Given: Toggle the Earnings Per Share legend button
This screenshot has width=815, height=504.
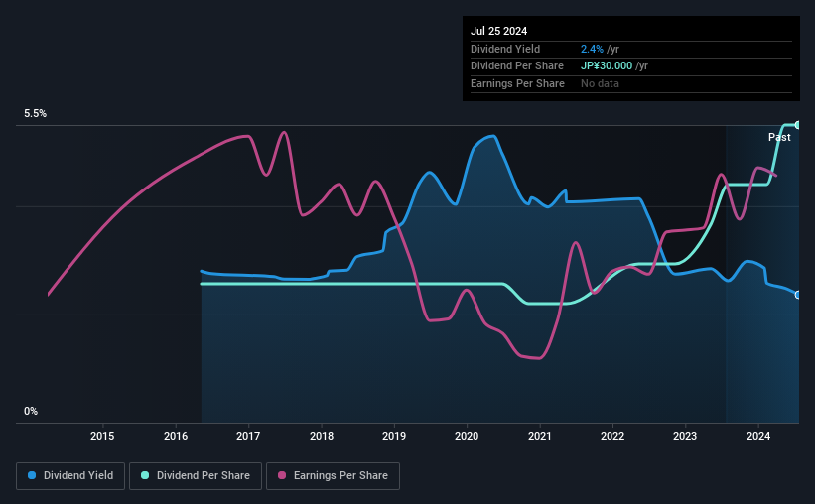Looking at the screenshot, I should pyautogui.click(x=333, y=475).
